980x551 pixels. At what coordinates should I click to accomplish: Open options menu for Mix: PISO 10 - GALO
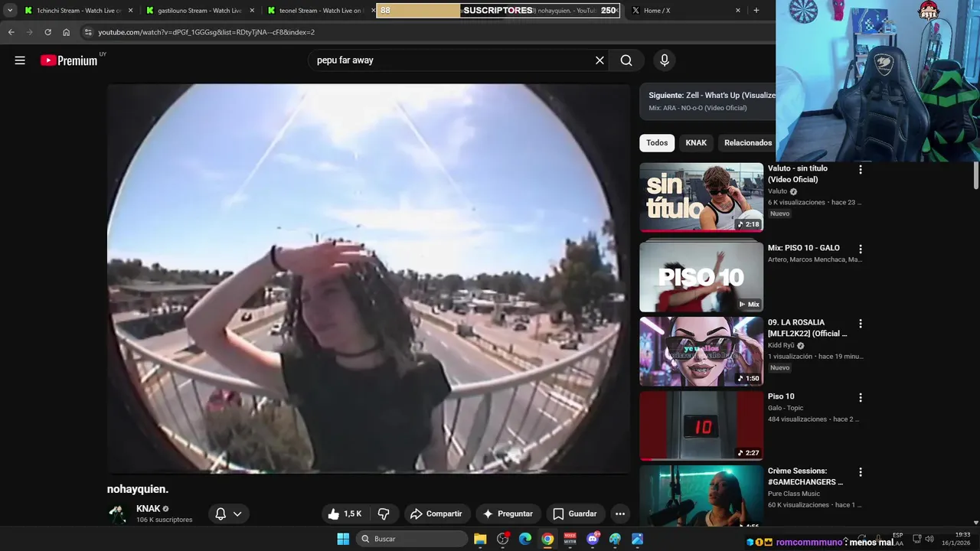[x=861, y=249]
